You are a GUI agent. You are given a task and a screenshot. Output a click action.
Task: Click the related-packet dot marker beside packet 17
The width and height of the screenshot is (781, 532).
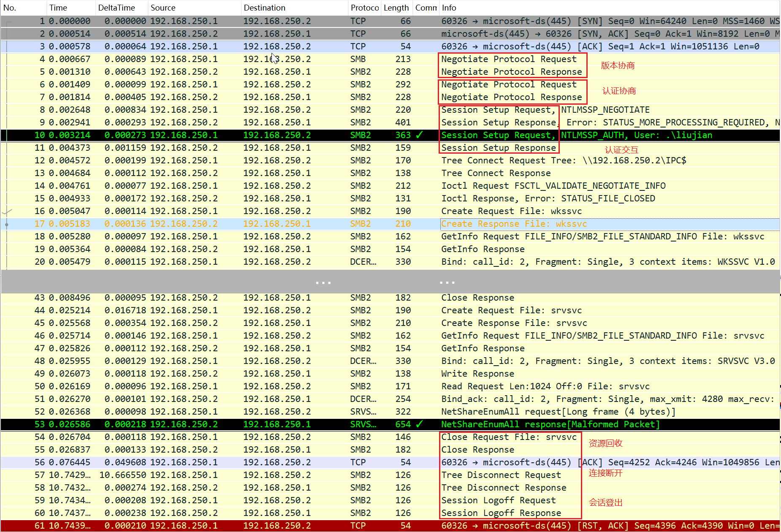6,224
